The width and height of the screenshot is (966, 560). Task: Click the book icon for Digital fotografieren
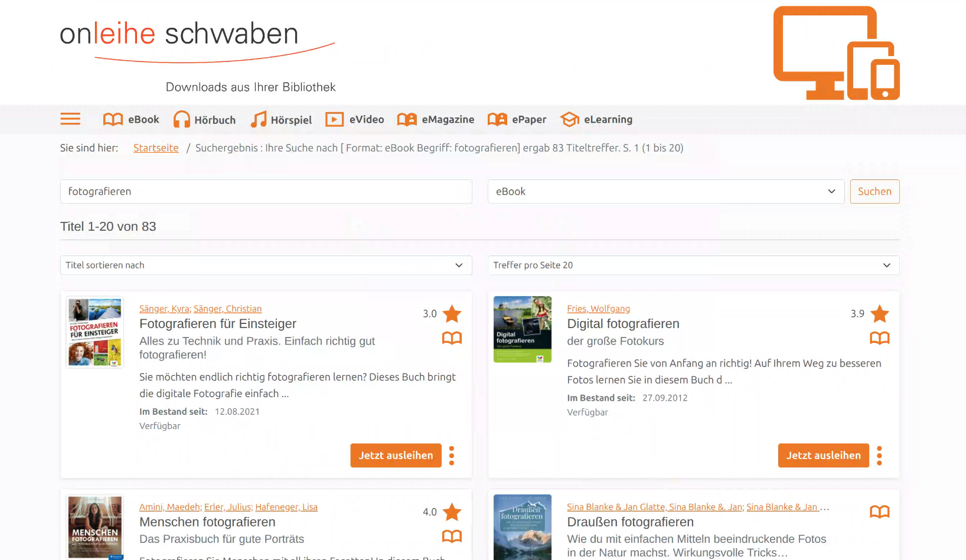879,338
